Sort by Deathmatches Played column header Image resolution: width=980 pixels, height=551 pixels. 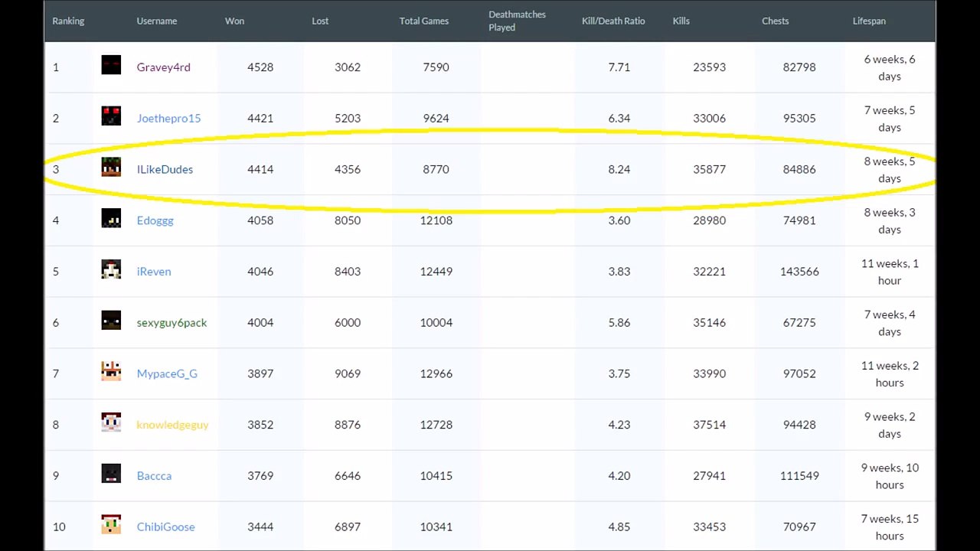[x=517, y=21]
